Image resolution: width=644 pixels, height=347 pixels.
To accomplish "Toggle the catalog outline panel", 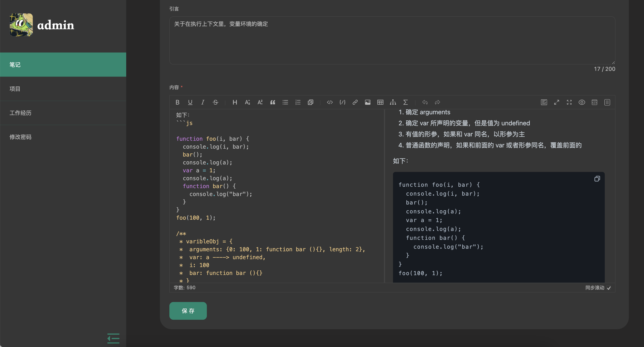I will pyautogui.click(x=607, y=102).
